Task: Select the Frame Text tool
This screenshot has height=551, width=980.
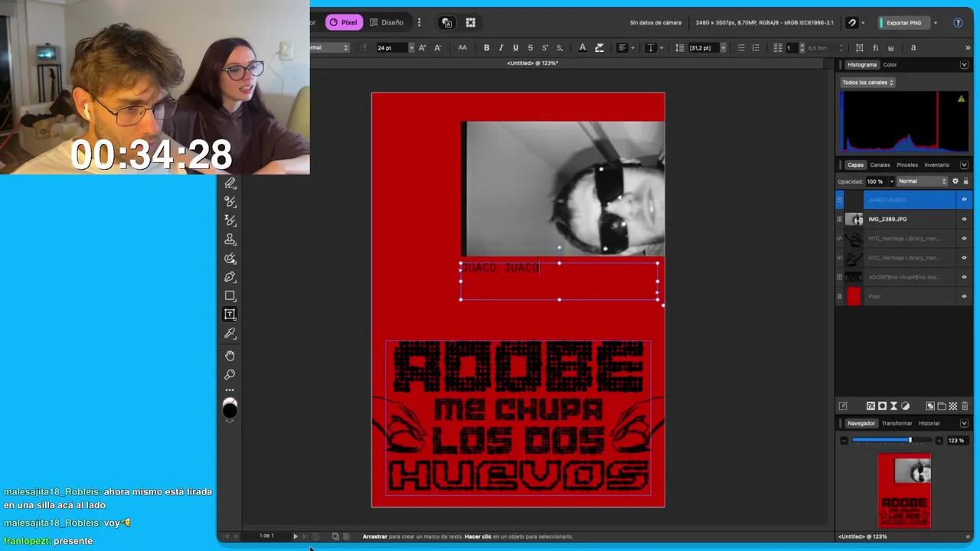Action: point(230,315)
